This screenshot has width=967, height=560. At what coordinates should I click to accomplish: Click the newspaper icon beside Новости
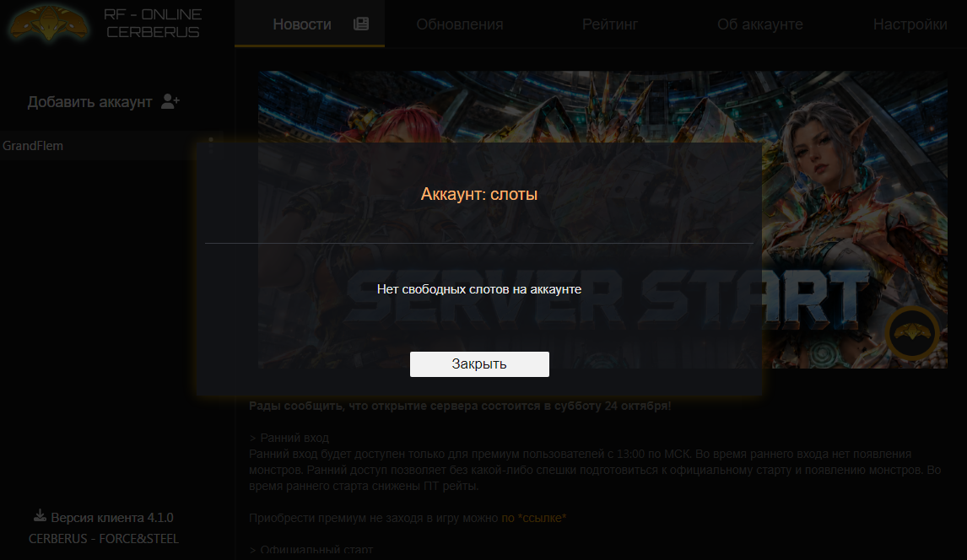tap(361, 24)
